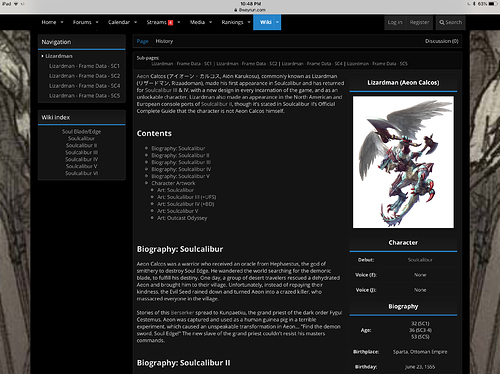Click the Lizardman winged character artwork
This screenshot has width=500, height=374.
click(x=403, y=162)
